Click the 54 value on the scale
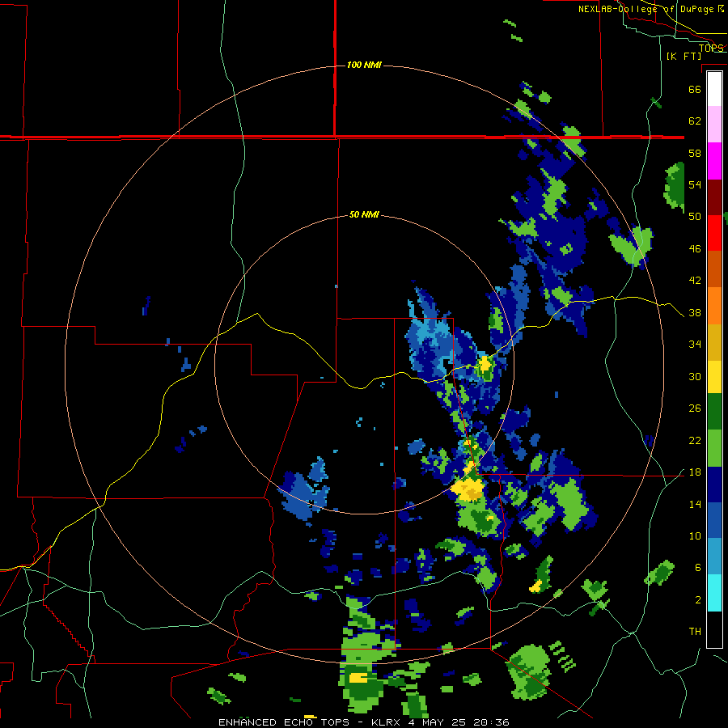The image size is (728, 728). 695,184
